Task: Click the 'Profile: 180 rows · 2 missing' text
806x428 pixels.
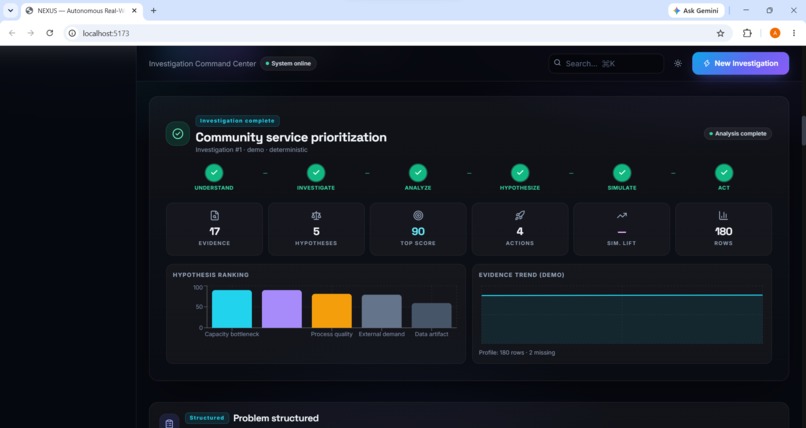Action: pyautogui.click(x=517, y=352)
